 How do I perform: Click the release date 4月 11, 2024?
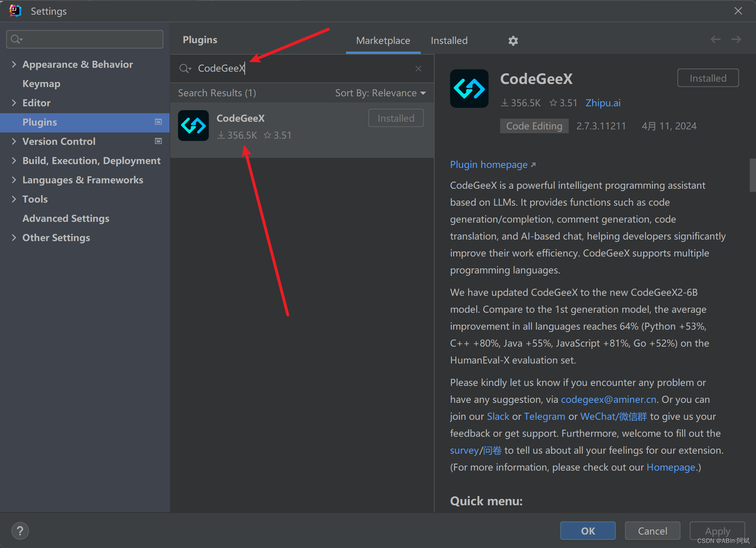669,126
